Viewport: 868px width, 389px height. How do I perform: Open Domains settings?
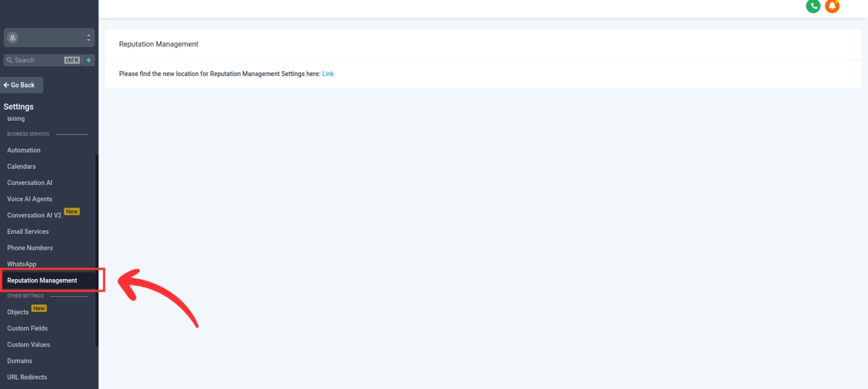[x=20, y=361]
